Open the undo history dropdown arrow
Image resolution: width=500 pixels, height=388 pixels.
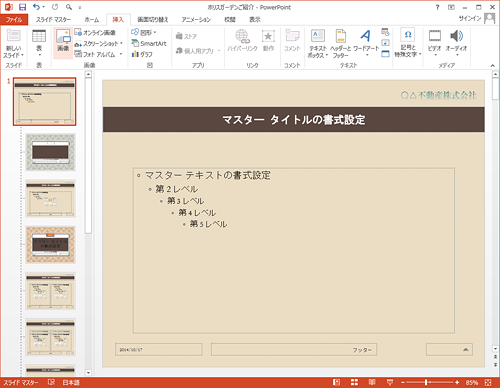43,7
